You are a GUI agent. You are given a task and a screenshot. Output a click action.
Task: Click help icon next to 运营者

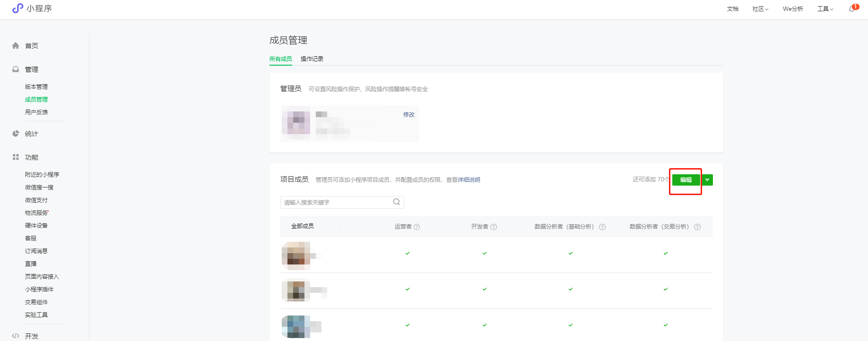tap(417, 227)
